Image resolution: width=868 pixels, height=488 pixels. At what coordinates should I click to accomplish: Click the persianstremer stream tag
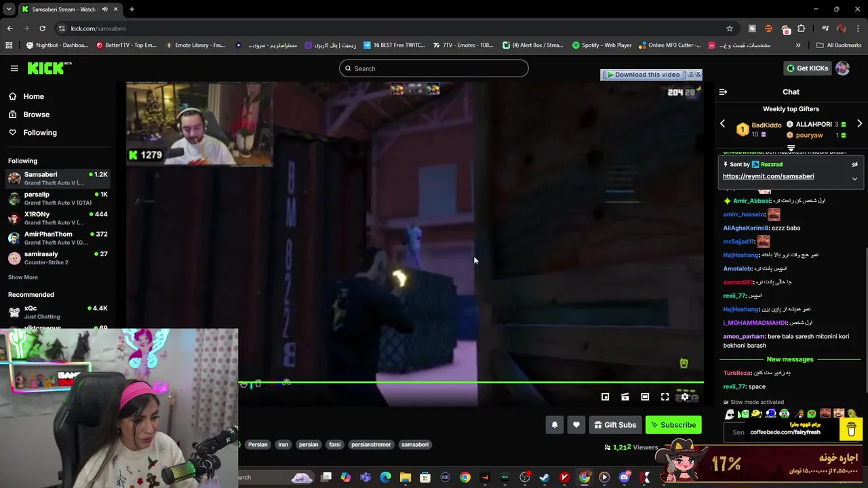click(x=371, y=445)
